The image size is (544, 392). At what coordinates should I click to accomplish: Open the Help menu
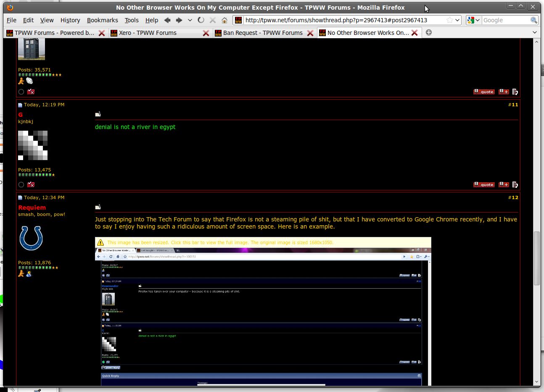tap(152, 20)
